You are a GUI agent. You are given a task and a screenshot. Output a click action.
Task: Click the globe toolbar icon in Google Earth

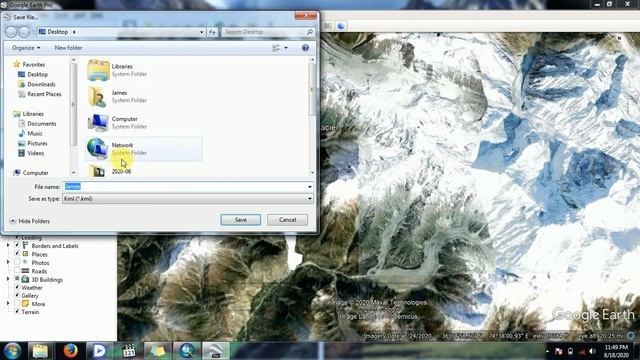(341, 26)
